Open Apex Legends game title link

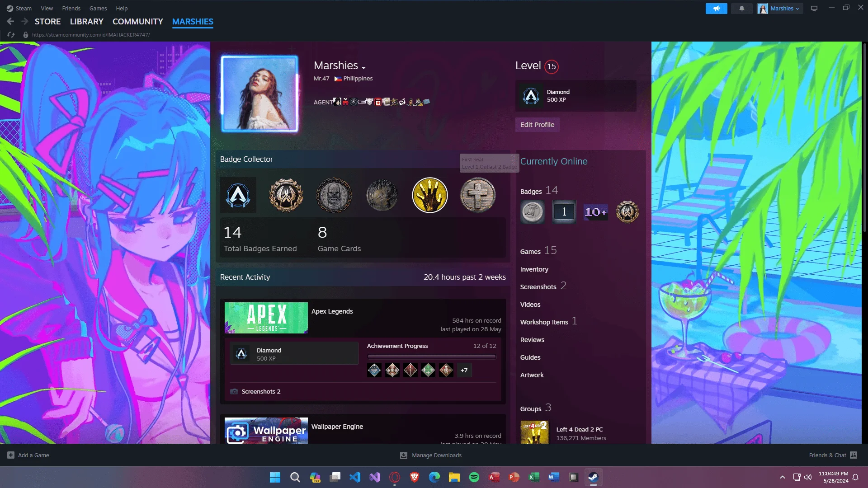(x=332, y=311)
